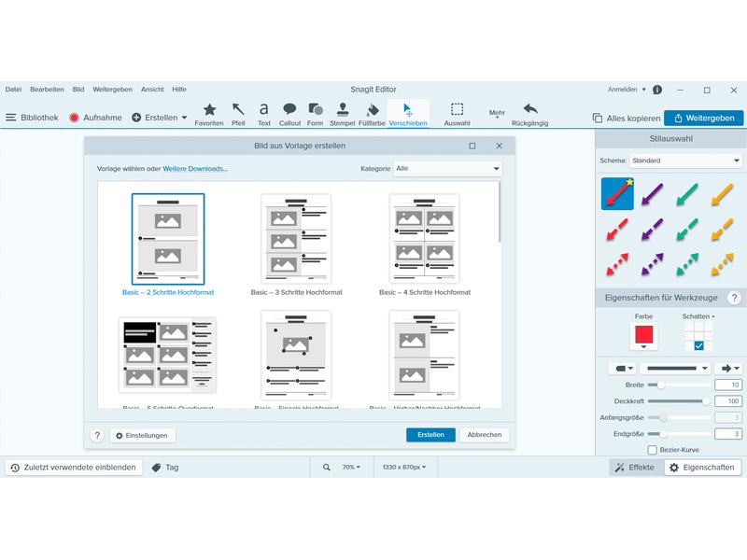
Task: Select the Auswahl selection tool
Action: [457, 114]
